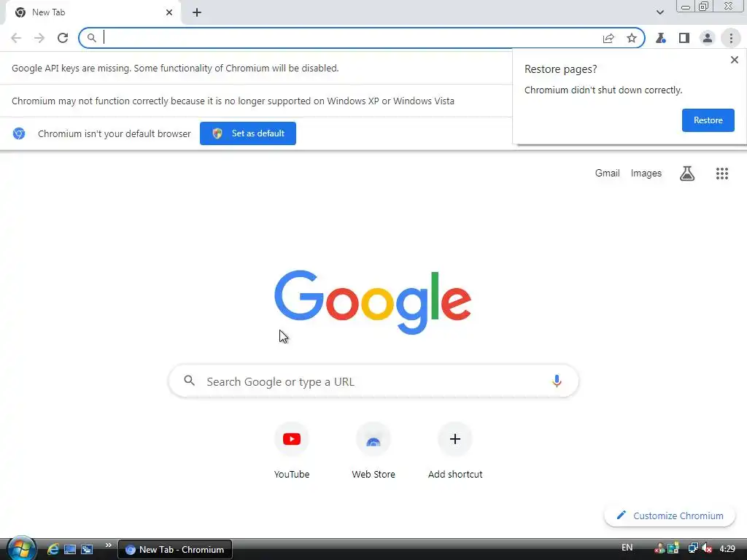This screenshot has width=747, height=560.
Task: Open Gmail link
Action: (x=607, y=174)
